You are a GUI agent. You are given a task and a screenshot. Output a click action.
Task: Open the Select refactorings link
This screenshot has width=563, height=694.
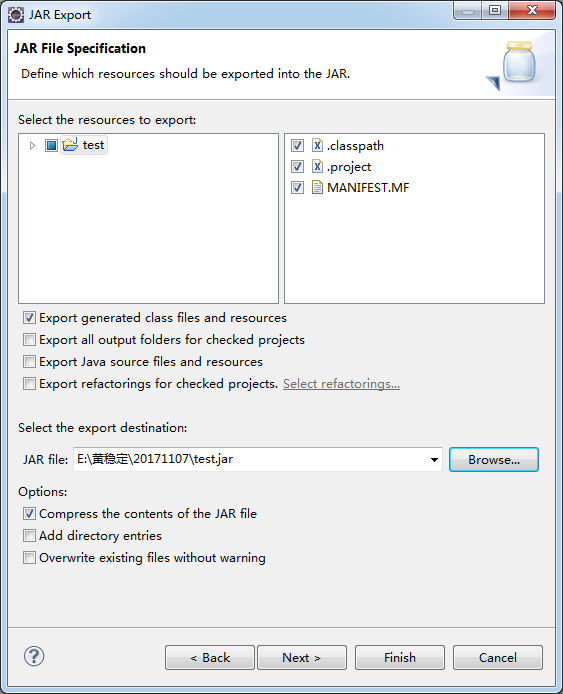point(341,384)
